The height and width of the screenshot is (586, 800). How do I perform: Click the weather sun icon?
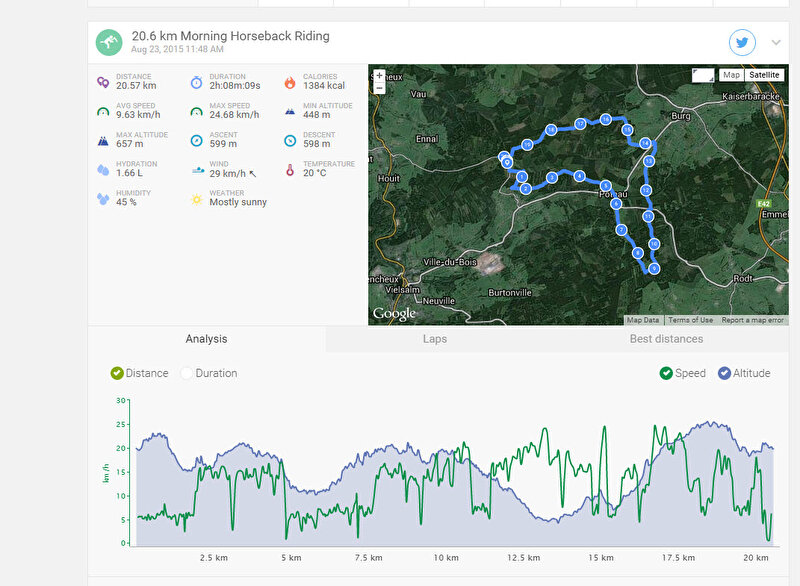(196, 199)
